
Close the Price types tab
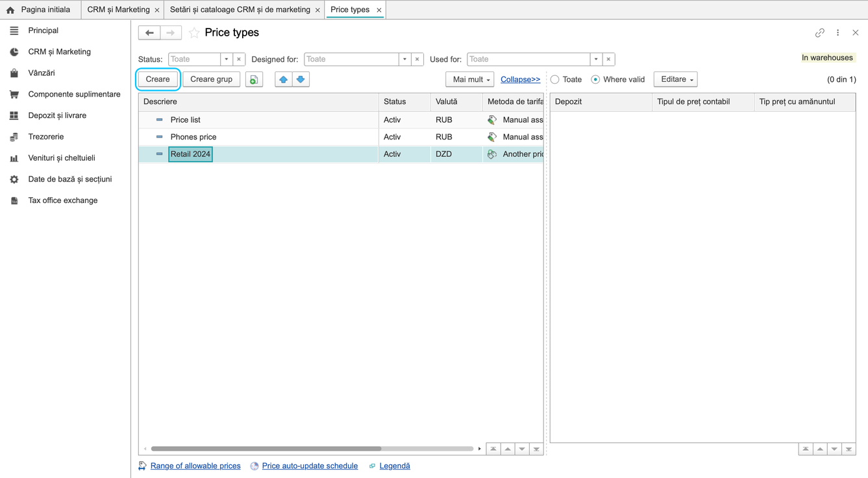[379, 10]
